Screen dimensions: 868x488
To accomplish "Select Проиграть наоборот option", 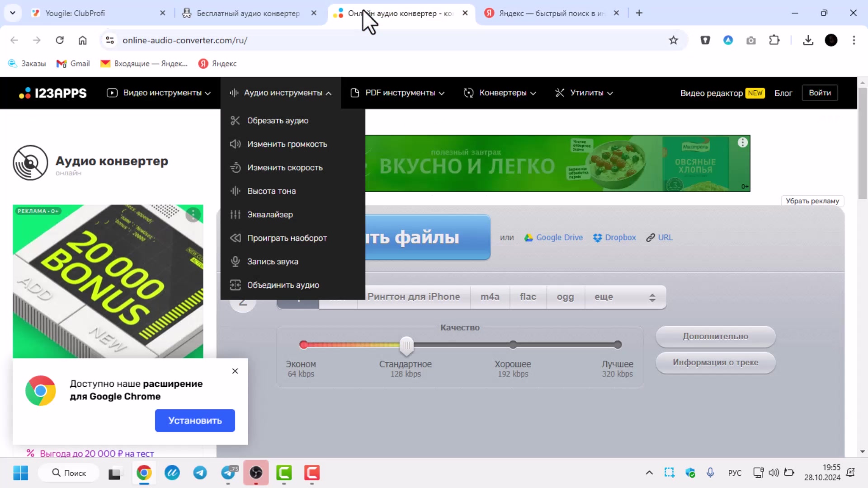I will pos(287,238).
